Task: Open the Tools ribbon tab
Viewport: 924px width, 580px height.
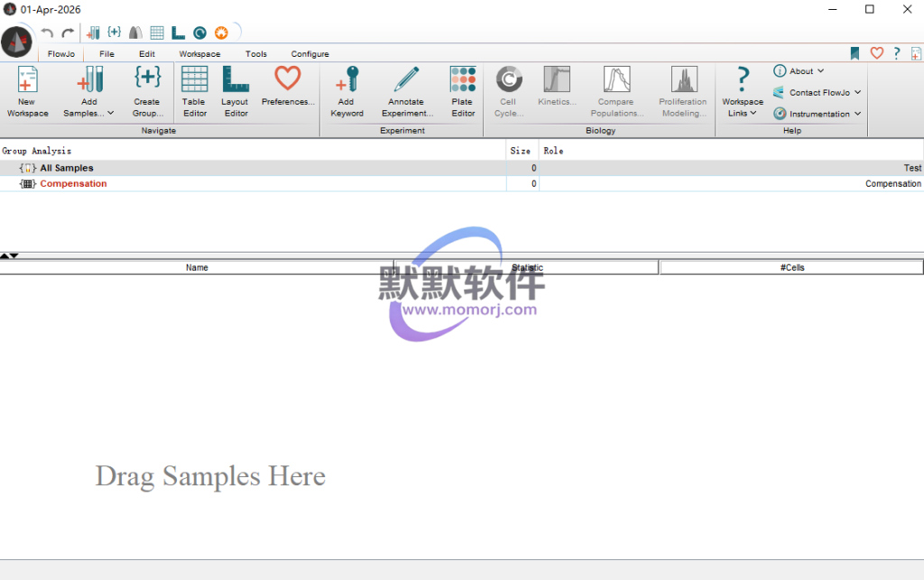Action: click(256, 54)
